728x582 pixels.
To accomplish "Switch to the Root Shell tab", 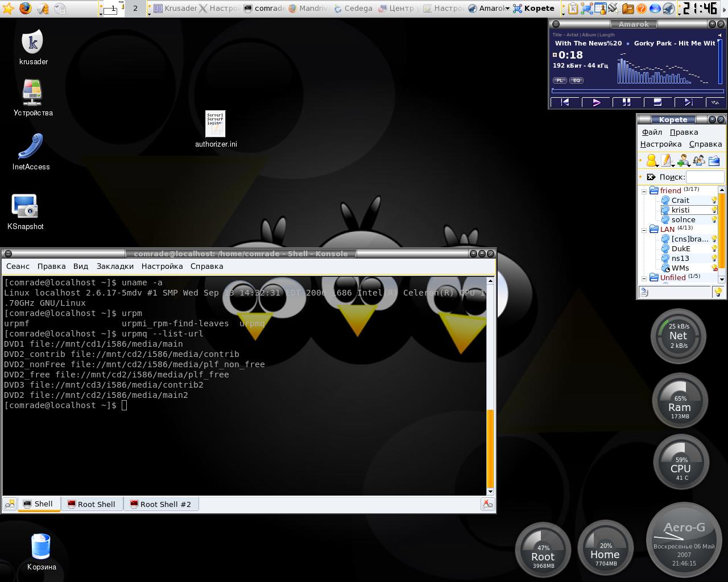I will tap(92, 504).
